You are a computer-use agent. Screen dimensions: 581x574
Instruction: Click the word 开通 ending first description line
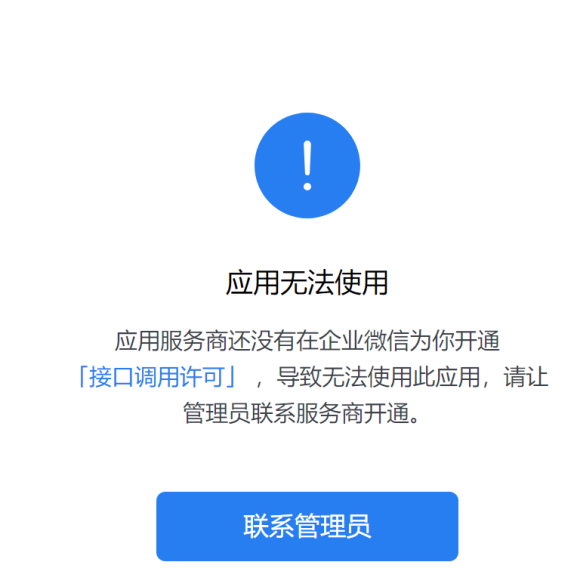(x=478, y=341)
